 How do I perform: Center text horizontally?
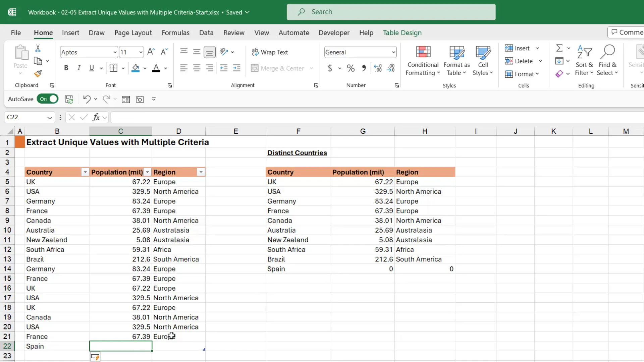coord(197,68)
